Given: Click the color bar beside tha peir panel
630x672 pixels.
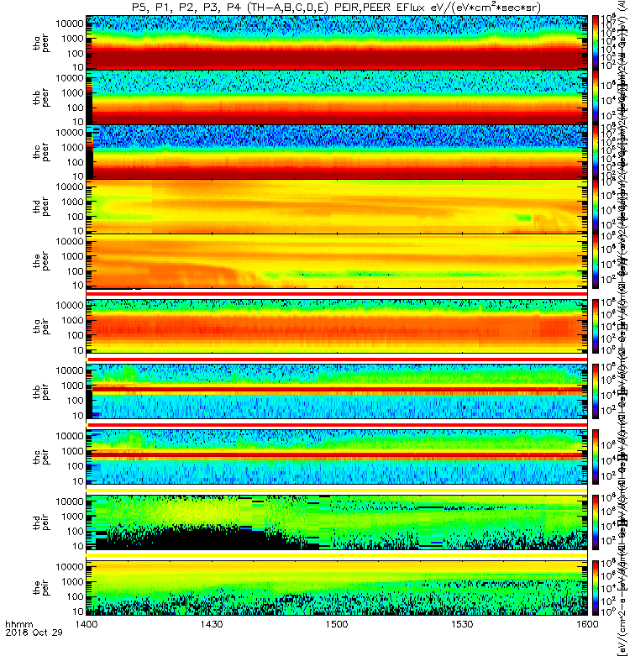Looking at the screenshot, I should tap(596, 326).
